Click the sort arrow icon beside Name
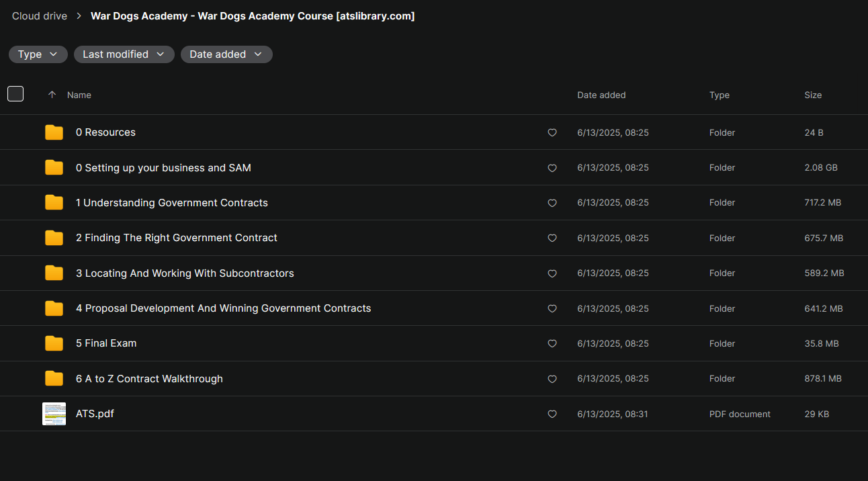Image resolution: width=868 pixels, height=481 pixels. coord(52,95)
